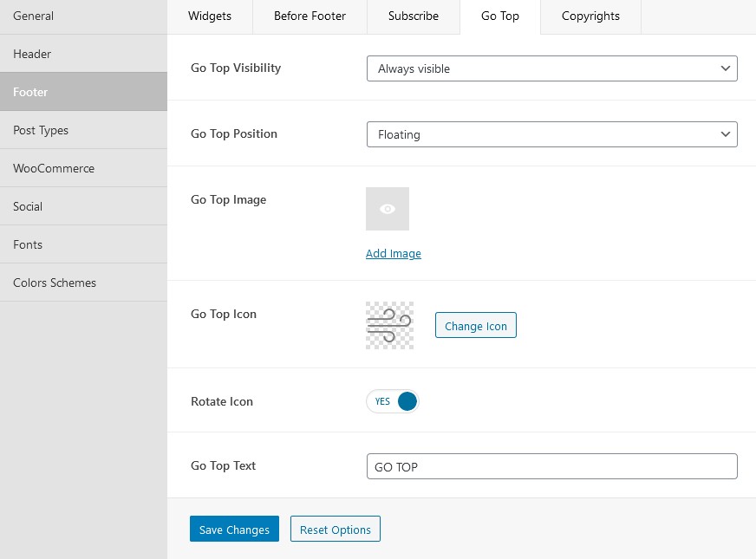Screen dimensions: 756x559
Task: Click the Go Top Text input field
Action: pyautogui.click(x=552, y=466)
